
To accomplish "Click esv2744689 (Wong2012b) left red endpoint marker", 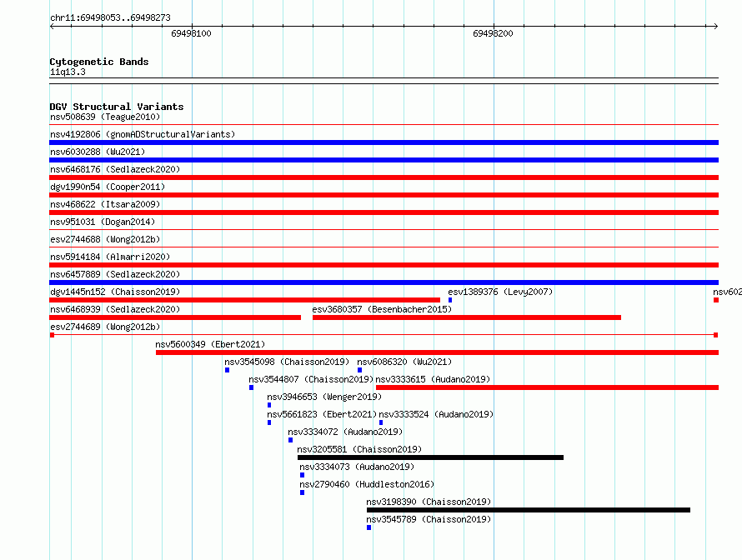I will click(x=52, y=335).
